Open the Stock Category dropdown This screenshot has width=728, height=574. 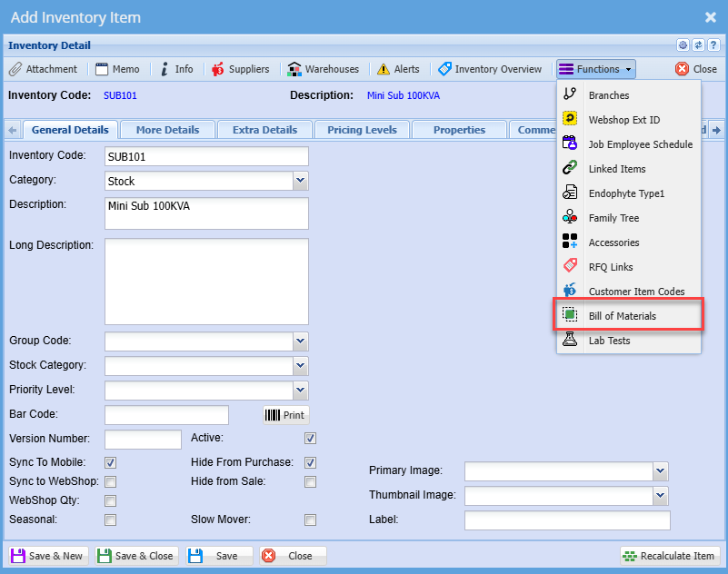(x=300, y=365)
